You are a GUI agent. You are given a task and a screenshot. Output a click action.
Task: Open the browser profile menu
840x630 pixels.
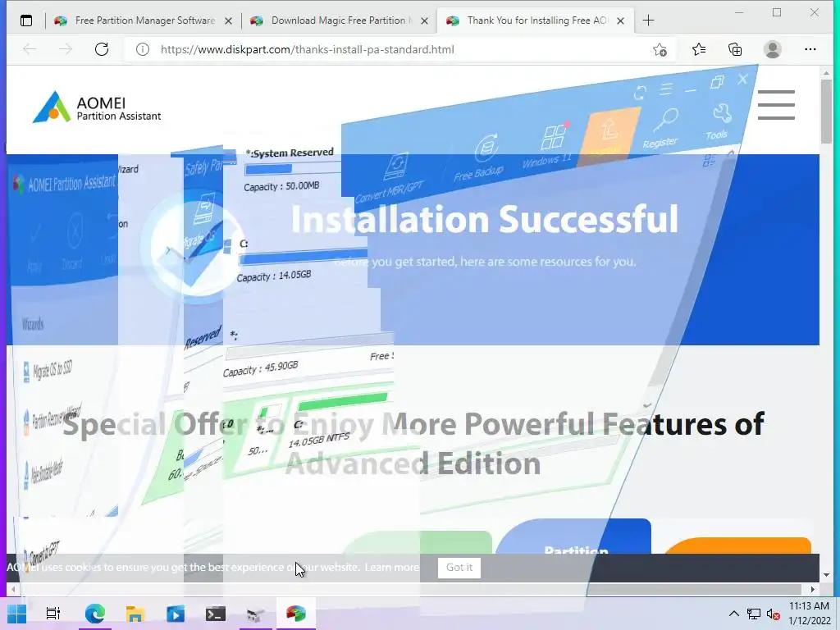pyautogui.click(x=773, y=49)
